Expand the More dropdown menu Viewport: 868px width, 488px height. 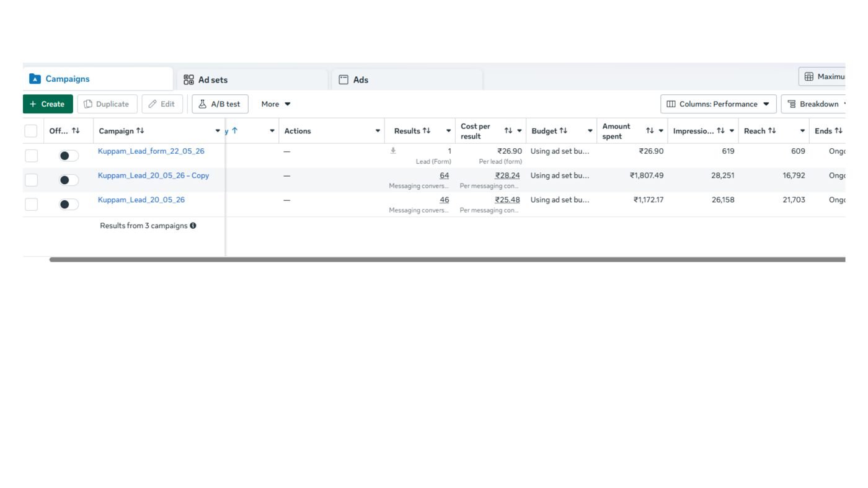coord(276,104)
